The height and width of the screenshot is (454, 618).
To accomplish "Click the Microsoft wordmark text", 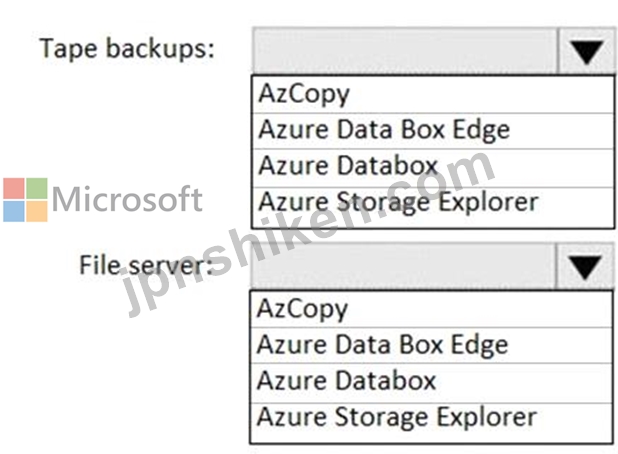I will (x=127, y=199).
